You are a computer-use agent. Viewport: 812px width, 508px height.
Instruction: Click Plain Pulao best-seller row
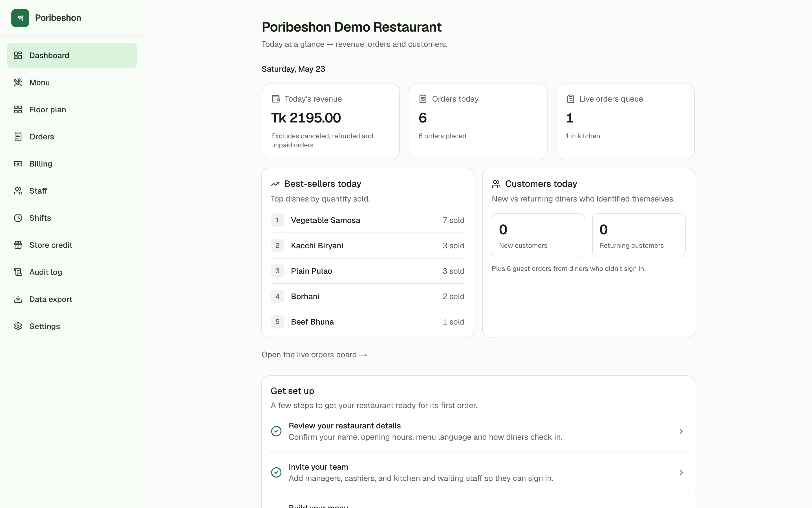tap(367, 271)
